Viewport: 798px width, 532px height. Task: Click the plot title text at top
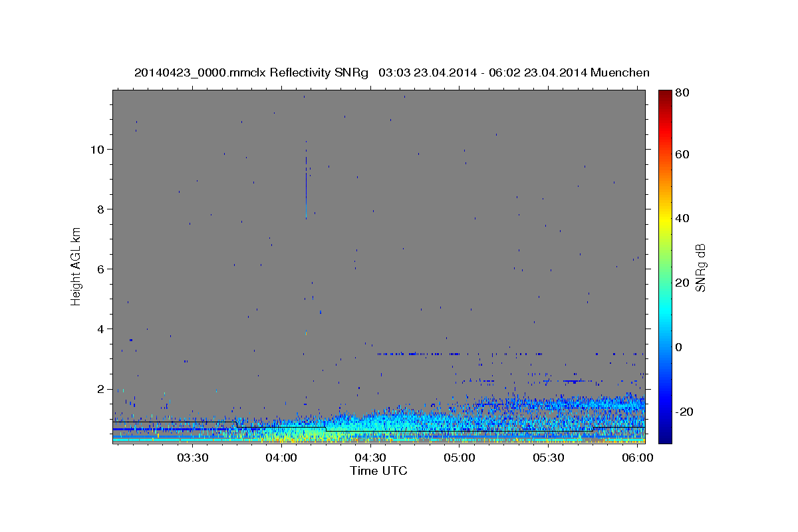point(392,72)
